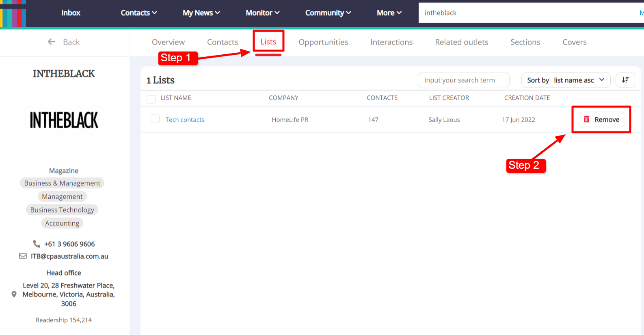Image resolution: width=644 pixels, height=335 pixels.
Task: Click the LIST CREATOR column header
Action: pyautogui.click(x=449, y=98)
